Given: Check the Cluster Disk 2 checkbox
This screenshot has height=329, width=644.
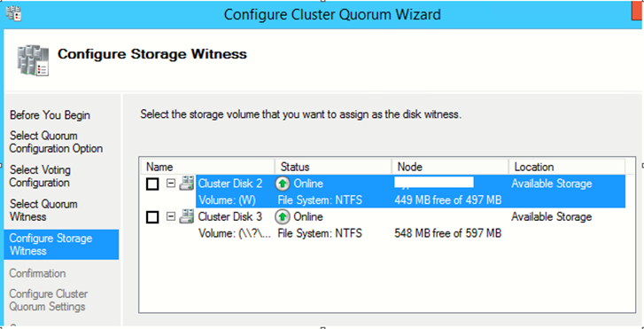Looking at the screenshot, I should tap(152, 184).
